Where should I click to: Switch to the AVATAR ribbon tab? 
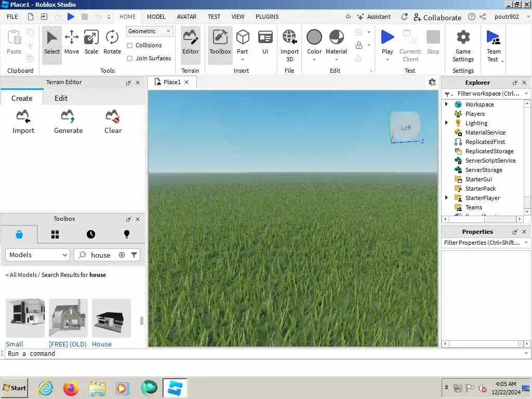pyautogui.click(x=187, y=17)
